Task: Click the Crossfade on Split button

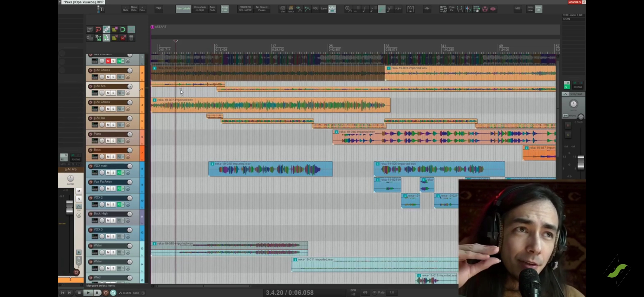Action: [200, 9]
